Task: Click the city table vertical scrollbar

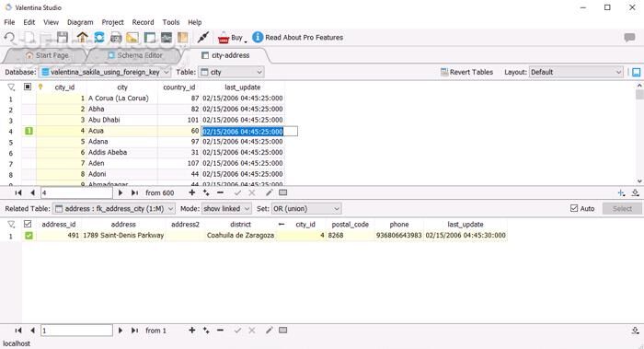Action: click(x=639, y=134)
